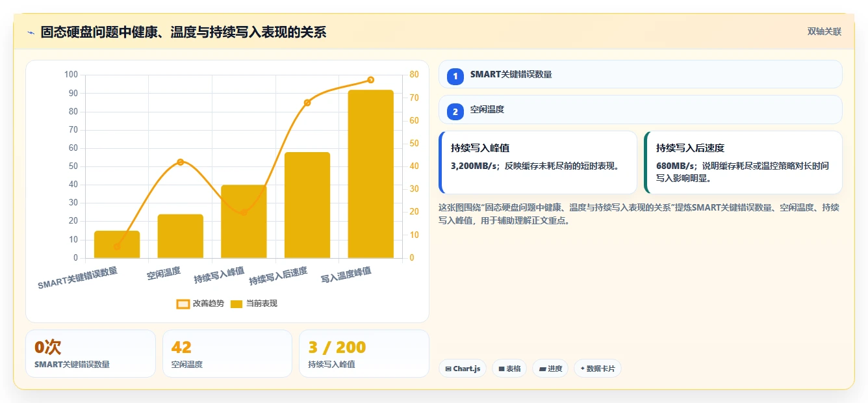This screenshot has height=403, width=868.
Task: Click the trend line point above 写入温度峰值
Action: (371, 80)
